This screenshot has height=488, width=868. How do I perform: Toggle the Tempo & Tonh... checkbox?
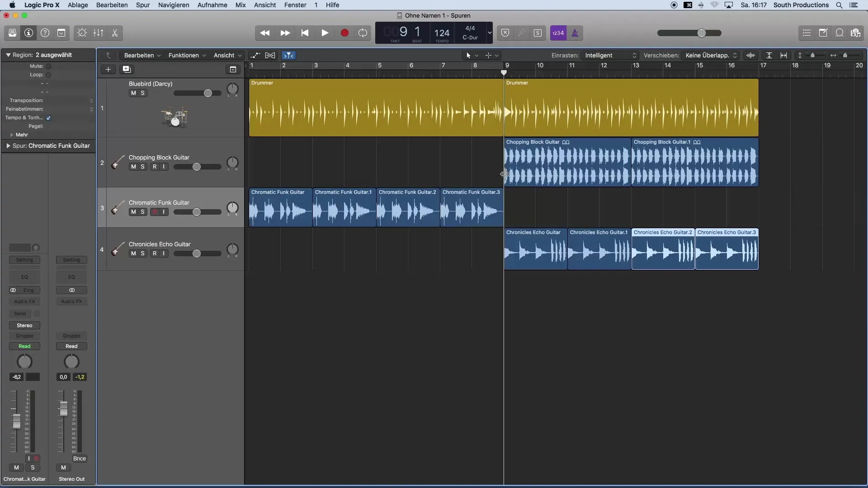[48, 118]
